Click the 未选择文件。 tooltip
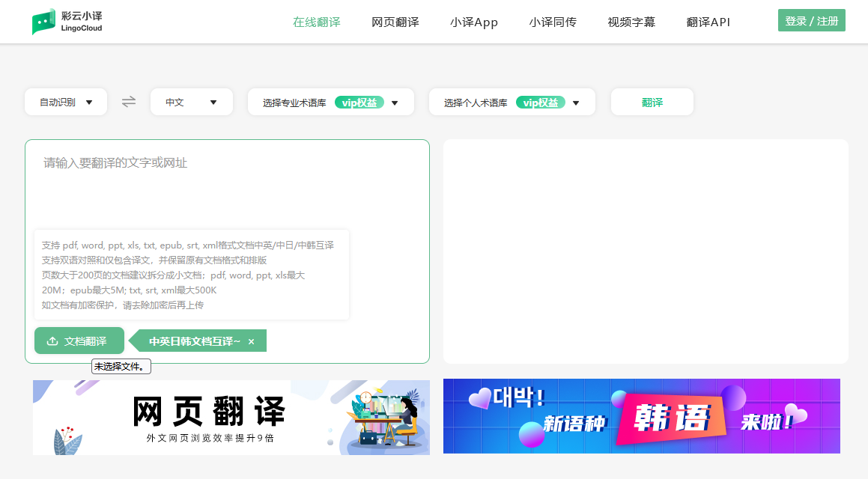Screen dimensions: 868x479 (x=121, y=366)
